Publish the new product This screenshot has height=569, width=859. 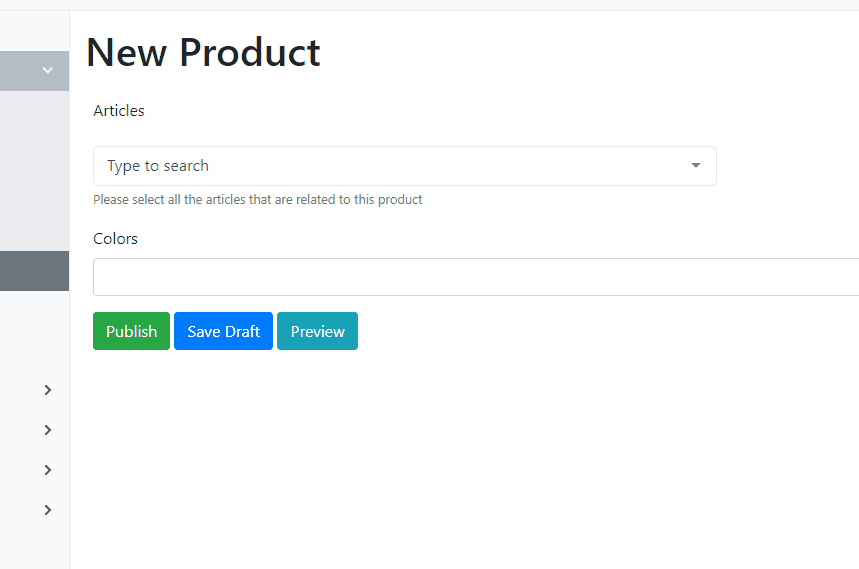[x=131, y=331]
